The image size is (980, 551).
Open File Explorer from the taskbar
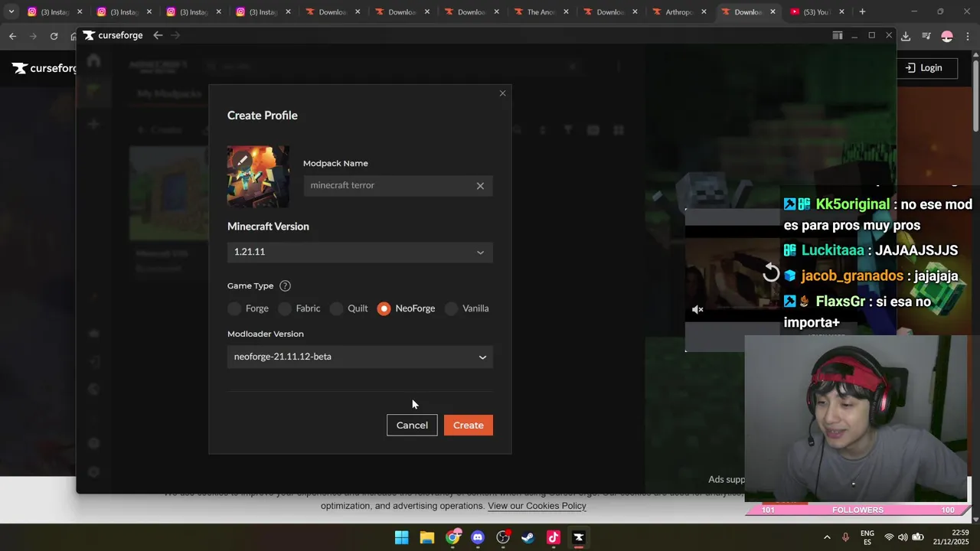coord(427,537)
